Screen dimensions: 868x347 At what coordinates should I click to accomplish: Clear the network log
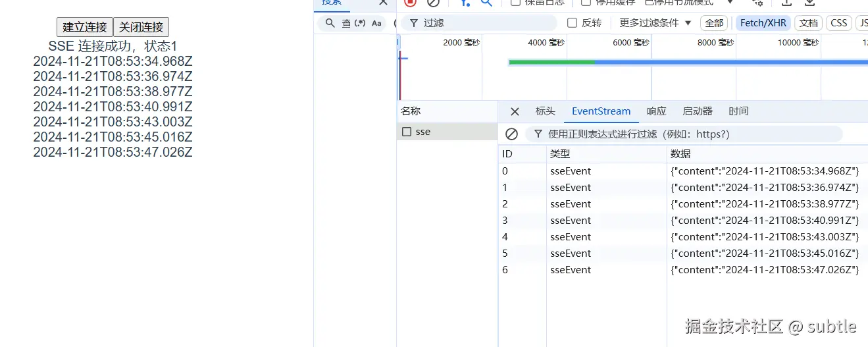[x=433, y=3]
